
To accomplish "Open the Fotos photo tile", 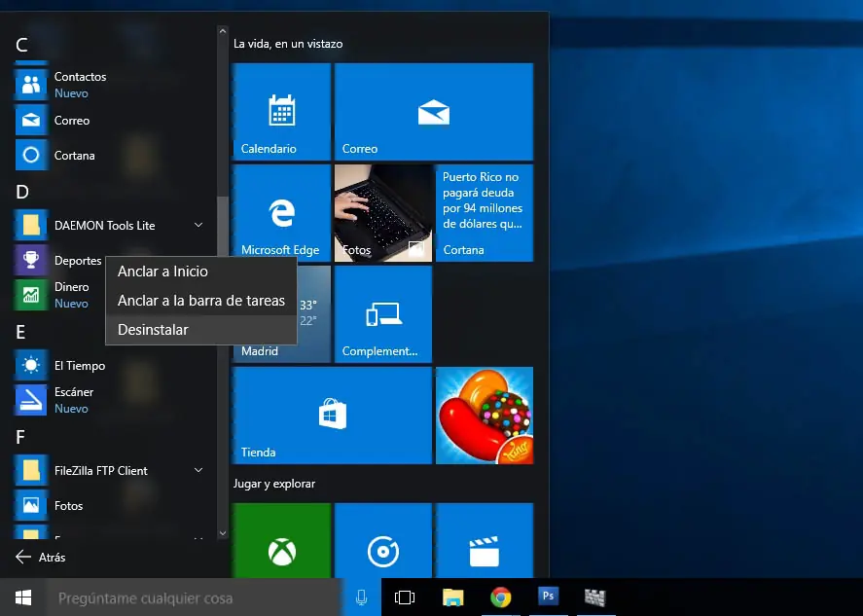I will [383, 213].
